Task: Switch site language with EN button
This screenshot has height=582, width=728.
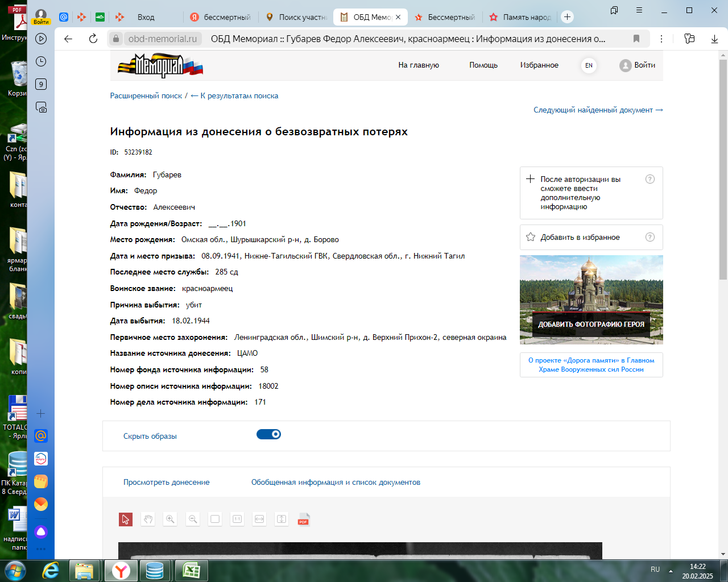Action: tap(589, 65)
